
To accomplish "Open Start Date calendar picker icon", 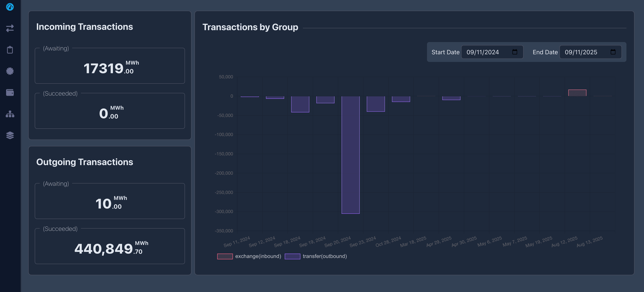I will [515, 52].
